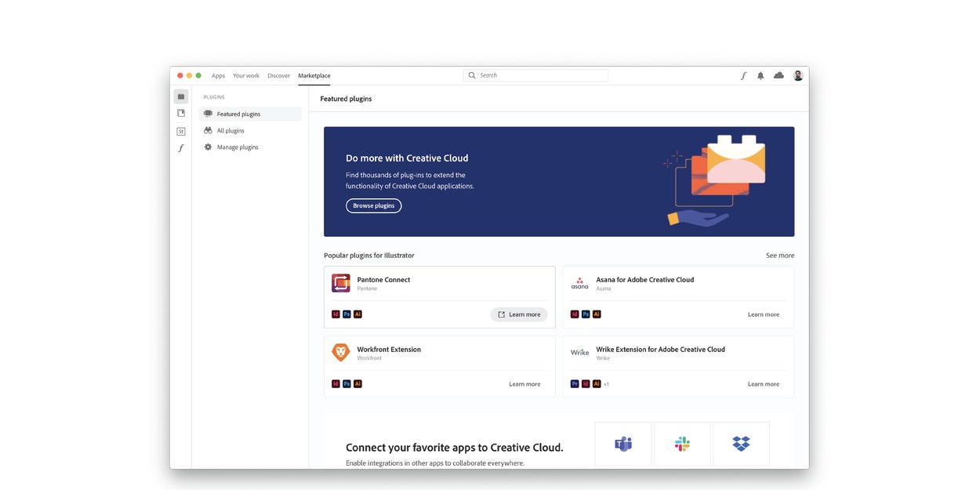
Task: Switch to the Apps tab
Action: click(218, 76)
